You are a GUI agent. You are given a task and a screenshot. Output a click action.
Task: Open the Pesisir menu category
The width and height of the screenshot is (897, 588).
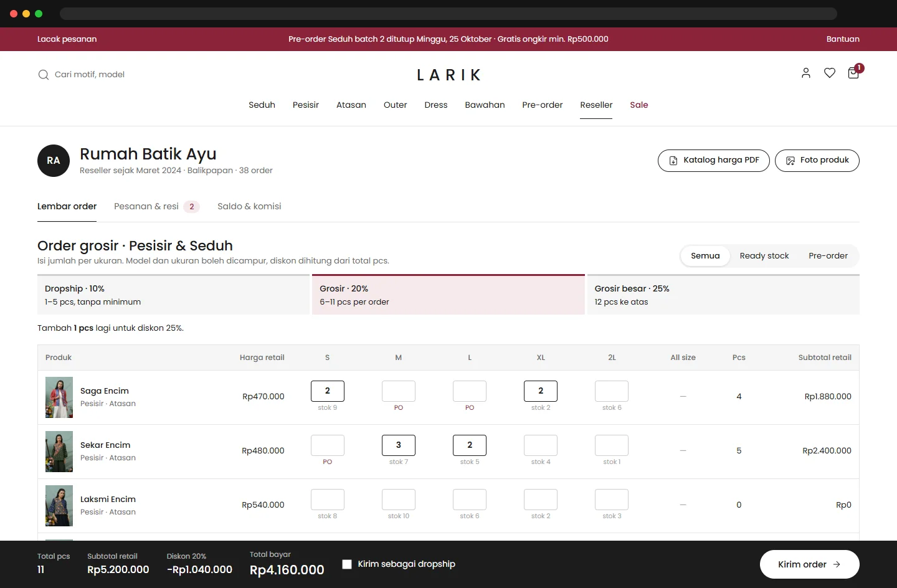tap(306, 105)
